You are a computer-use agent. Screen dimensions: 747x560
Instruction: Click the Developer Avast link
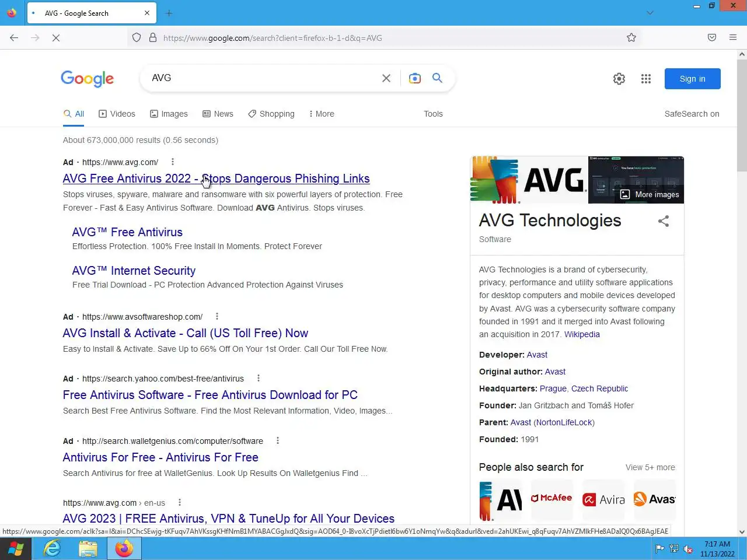[537, 355]
